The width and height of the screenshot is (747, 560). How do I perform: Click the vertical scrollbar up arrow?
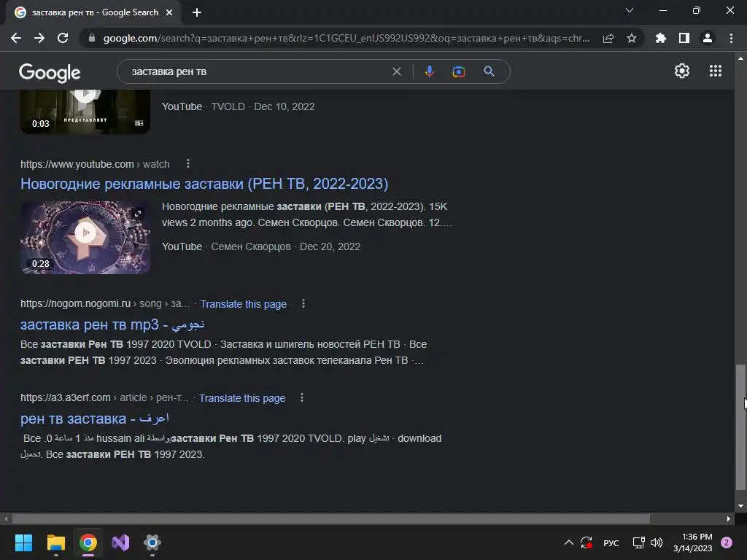click(740, 58)
